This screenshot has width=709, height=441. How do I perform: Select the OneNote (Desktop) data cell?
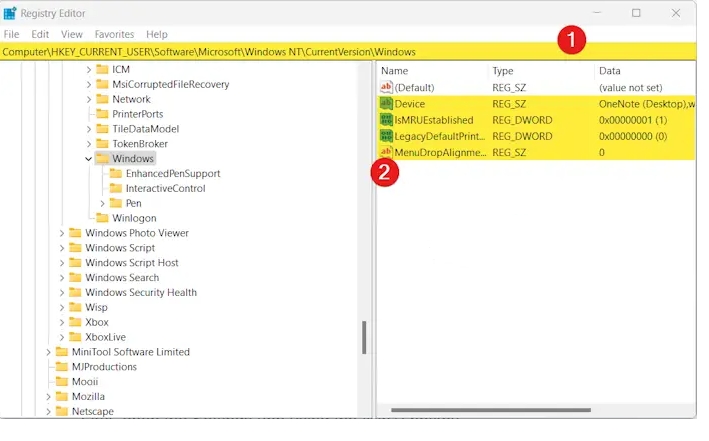647,104
